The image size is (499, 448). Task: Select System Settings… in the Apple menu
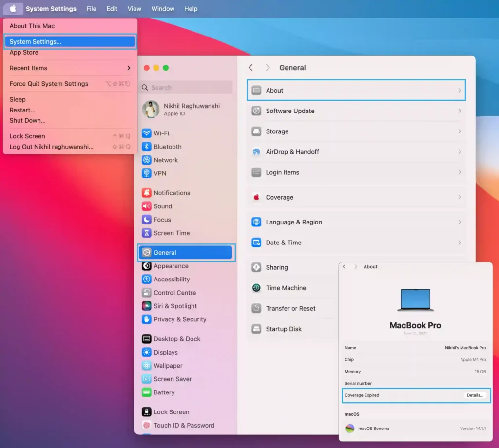(70, 42)
